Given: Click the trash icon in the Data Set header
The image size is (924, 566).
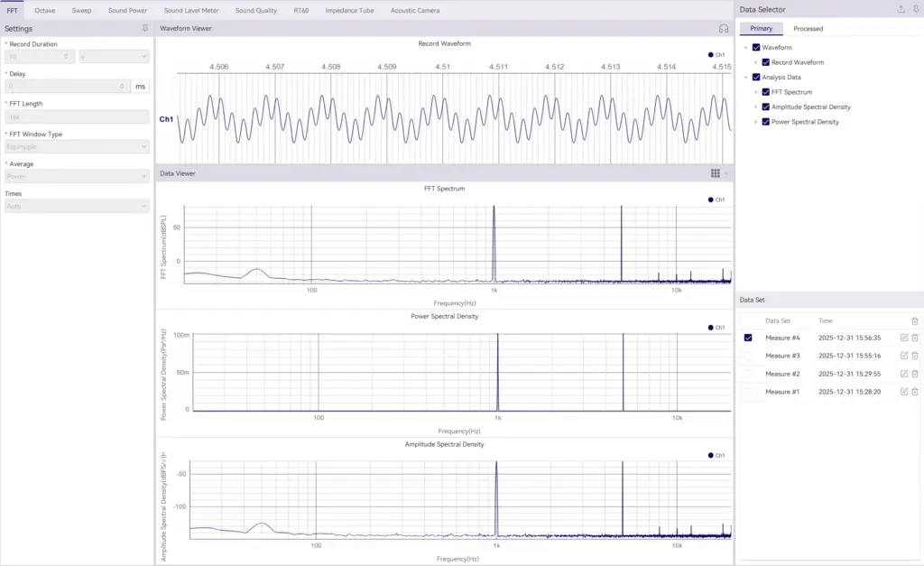Looking at the screenshot, I should tap(915, 320).
